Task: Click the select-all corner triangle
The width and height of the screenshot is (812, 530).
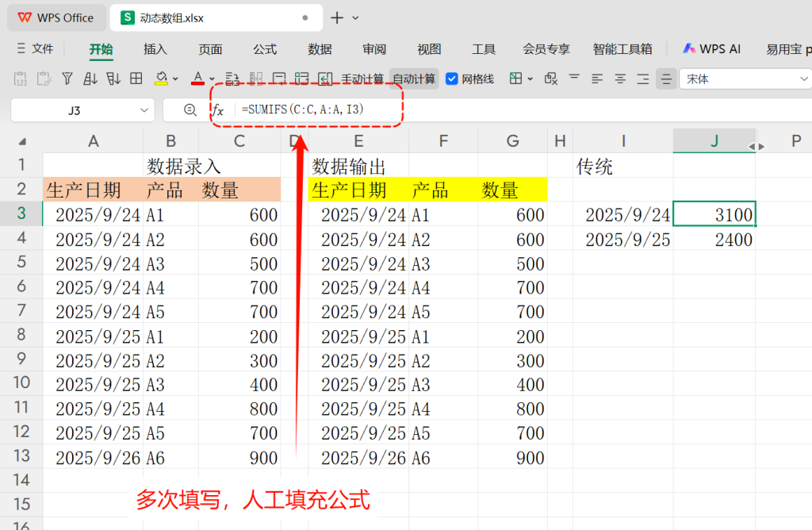Action: pos(22,141)
